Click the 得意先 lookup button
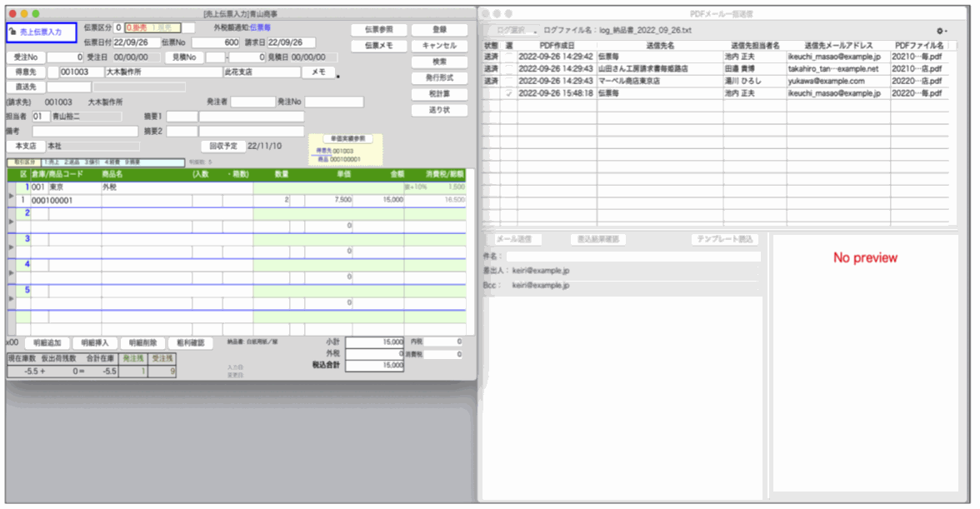 pyautogui.click(x=25, y=72)
